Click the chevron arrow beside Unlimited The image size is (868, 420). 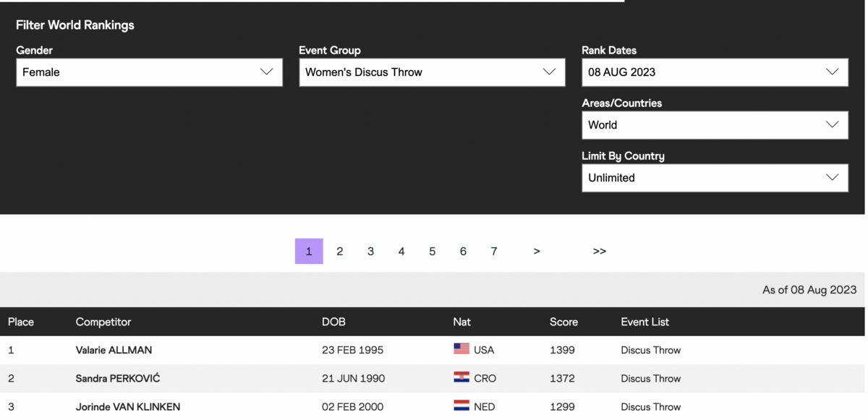[832, 178]
